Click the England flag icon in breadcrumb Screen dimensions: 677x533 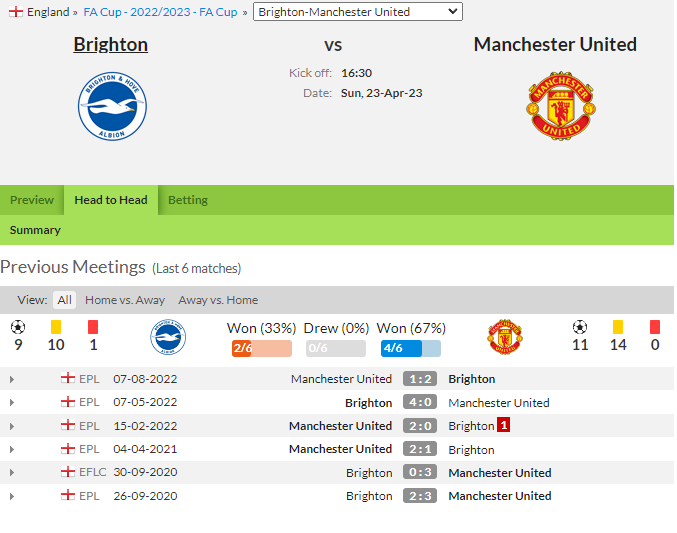pos(16,12)
